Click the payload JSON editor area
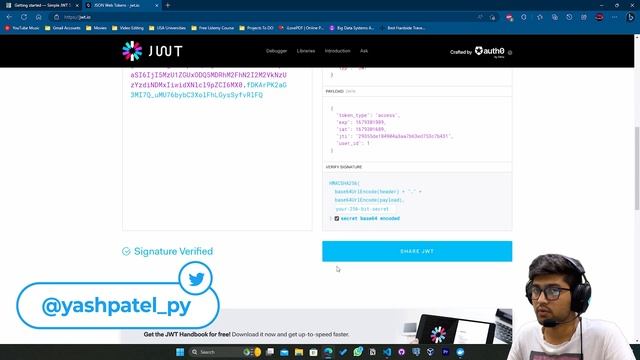The width and height of the screenshot is (640, 360). [x=417, y=129]
